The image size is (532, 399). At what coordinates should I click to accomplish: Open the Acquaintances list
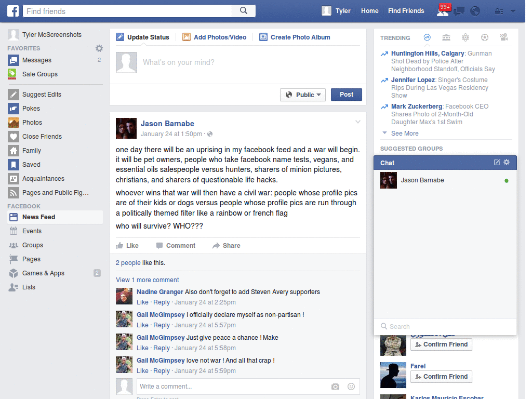[x=55, y=179]
